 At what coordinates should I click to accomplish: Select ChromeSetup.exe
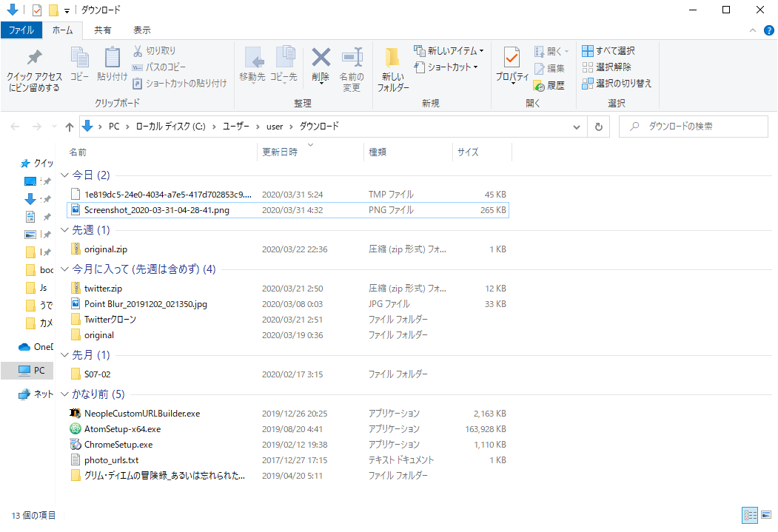288,445
